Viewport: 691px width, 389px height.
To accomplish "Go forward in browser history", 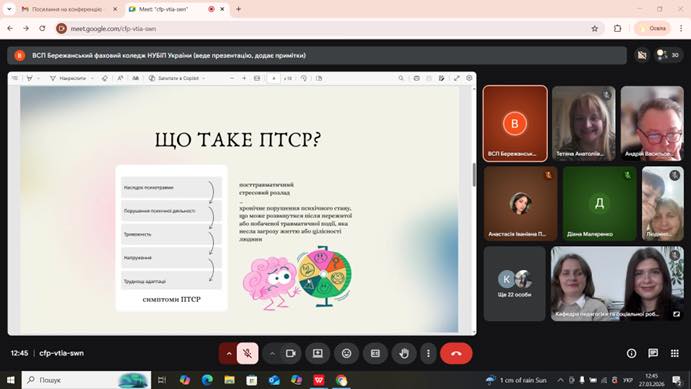I will (x=26, y=28).
